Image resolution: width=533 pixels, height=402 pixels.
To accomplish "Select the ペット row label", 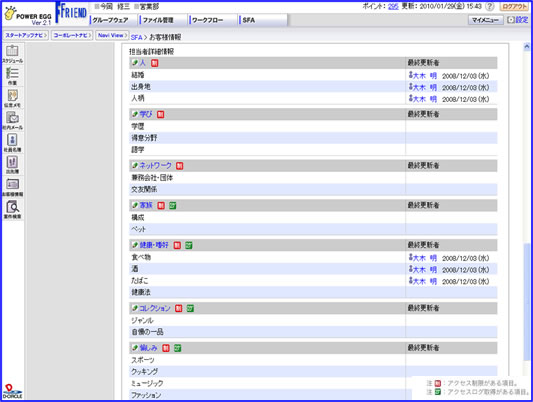I will [138, 229].
